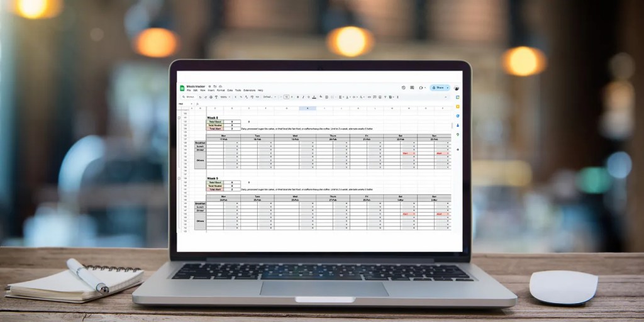This screenshot has height=322, width=644.
Task: Open the Insert menu
Action: (211, 91)
